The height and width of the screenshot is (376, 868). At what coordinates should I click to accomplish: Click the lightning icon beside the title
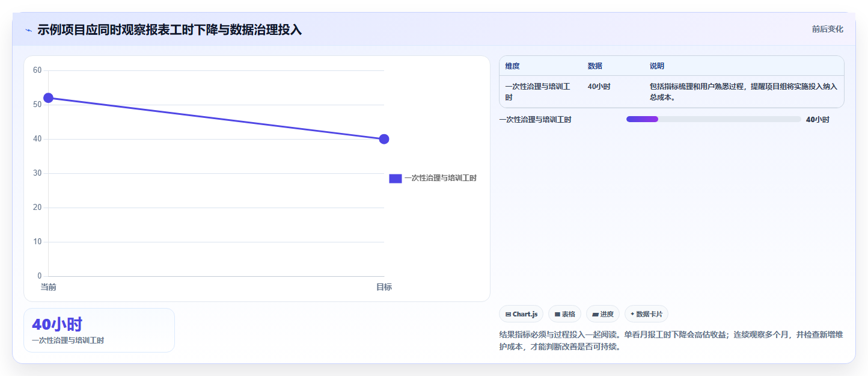[28, 30]
